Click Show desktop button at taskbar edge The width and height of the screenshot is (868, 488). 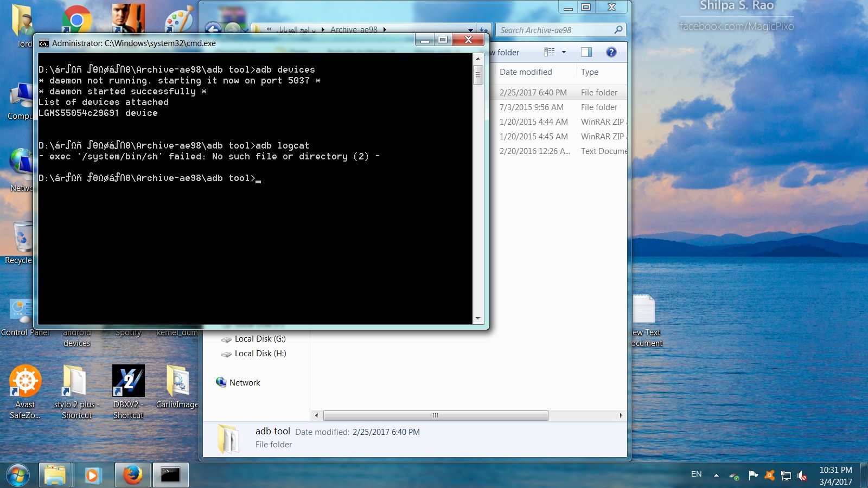pos(864,476)
